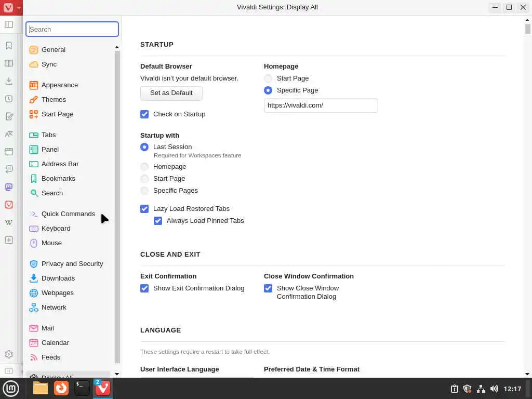Viewport: 532px width, 399px height.
Task: Select Last Session startup option
Action: pos(144,147)
